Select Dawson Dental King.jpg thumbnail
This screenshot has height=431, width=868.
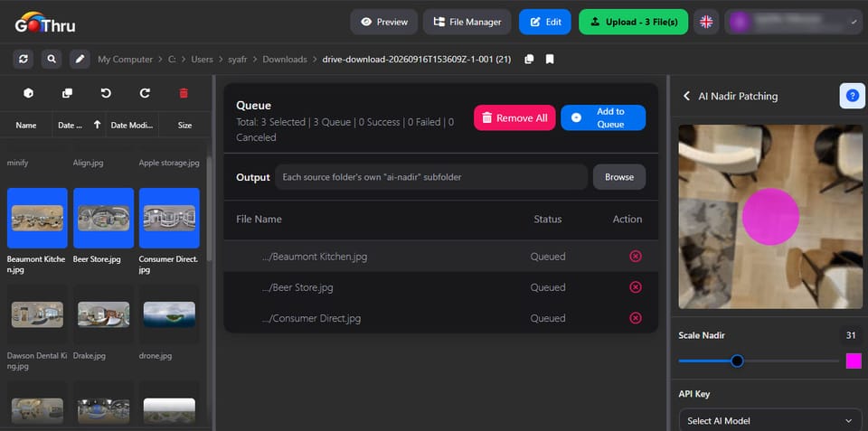point(37,314)
